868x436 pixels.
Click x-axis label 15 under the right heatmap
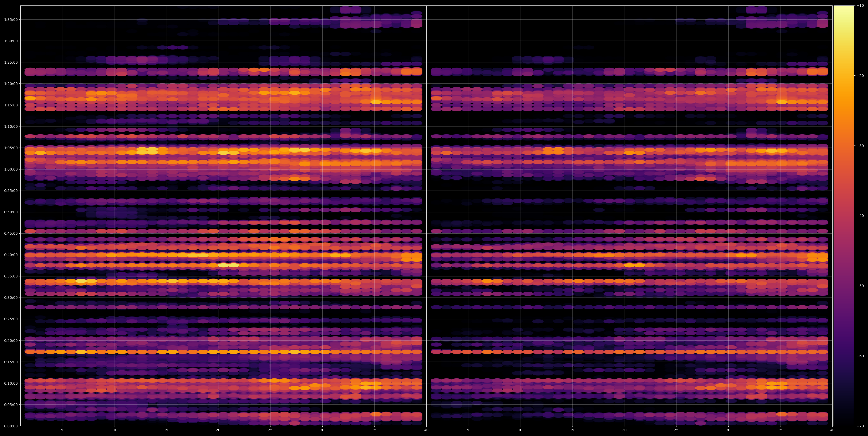point(572,430)
